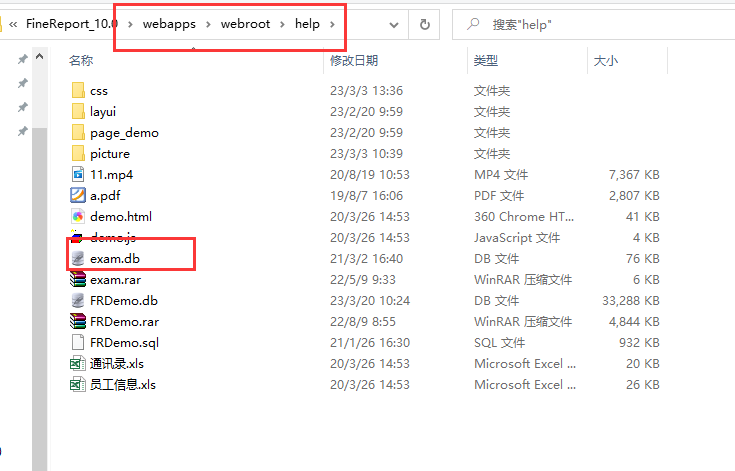Image resolution: width=735 pixels, height=471 pixels.
Task: Select the picture folder icon
Action: coord(78,153)
